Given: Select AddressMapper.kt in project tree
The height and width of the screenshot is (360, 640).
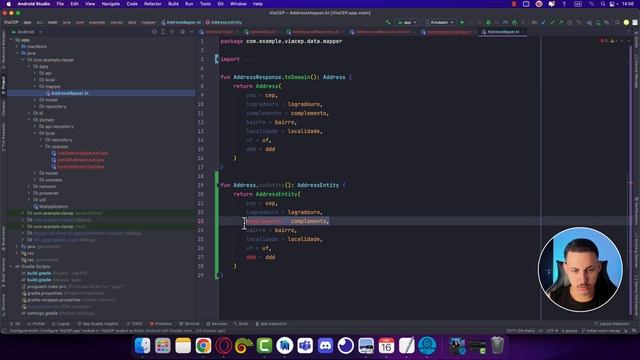Looking at the screenshot, I should point(70,93).
